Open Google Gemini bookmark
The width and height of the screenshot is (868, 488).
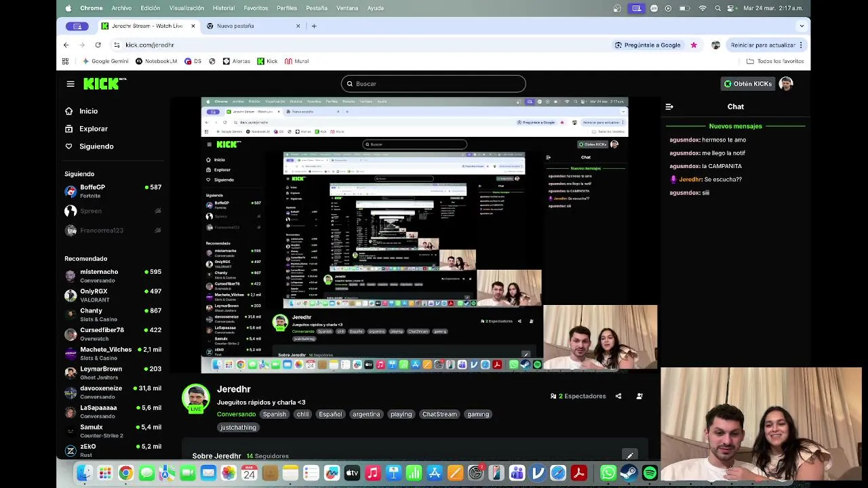pos(105,61)
